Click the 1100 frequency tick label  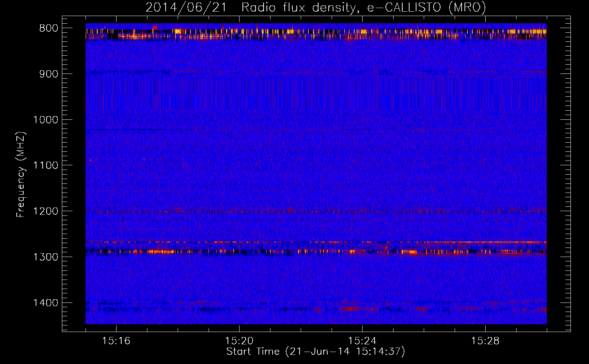point(46,166)
